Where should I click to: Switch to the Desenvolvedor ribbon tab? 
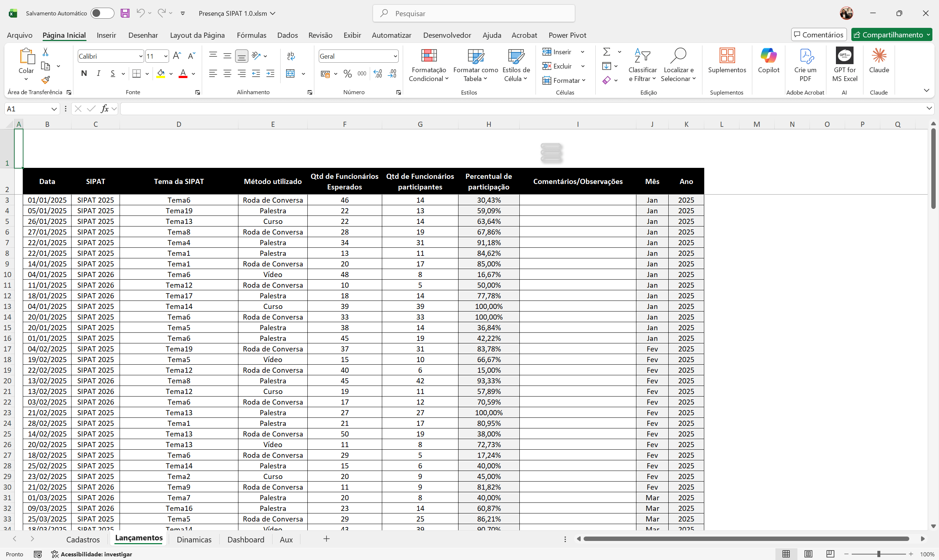[x=447, y=35]
